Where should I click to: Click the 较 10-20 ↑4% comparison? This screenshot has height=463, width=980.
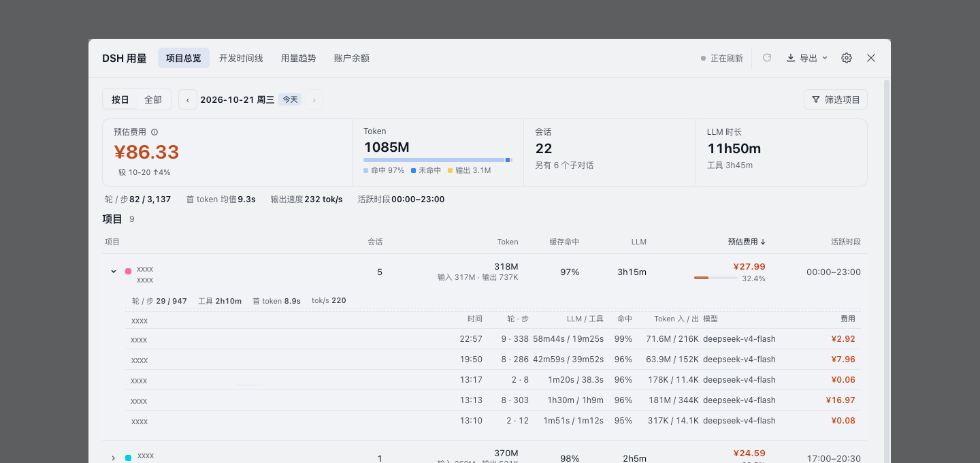[x=144, y=172]
